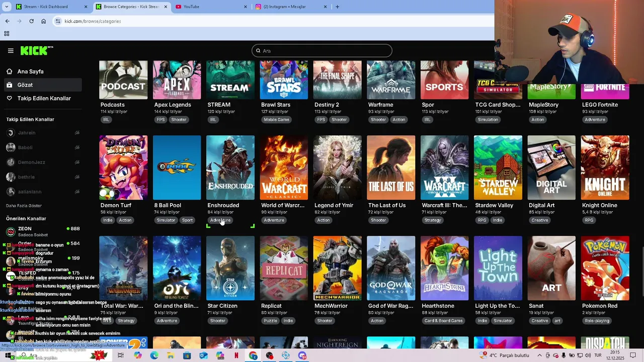Close the YouTube tab
The image size is (644, 362).
tap(246, 7)
